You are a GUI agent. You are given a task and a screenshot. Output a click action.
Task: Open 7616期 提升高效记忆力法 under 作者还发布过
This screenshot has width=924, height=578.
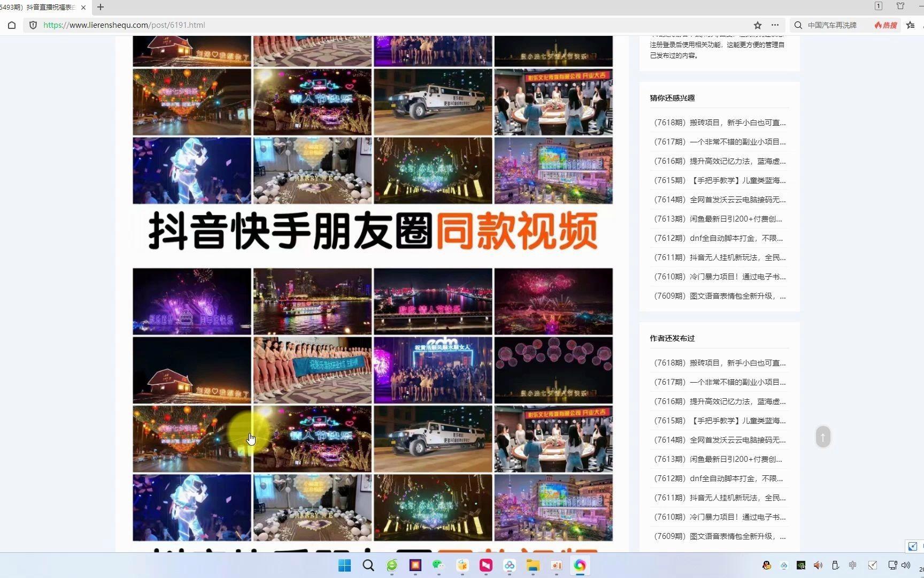(720, 401)
